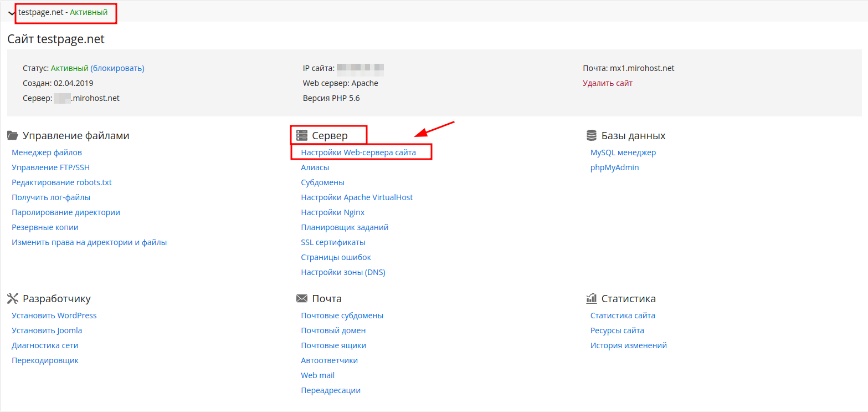The height and width of the screenshot is (412, 868).
Task: Open Страницы ошибок
Action: (x=336, y=257)
